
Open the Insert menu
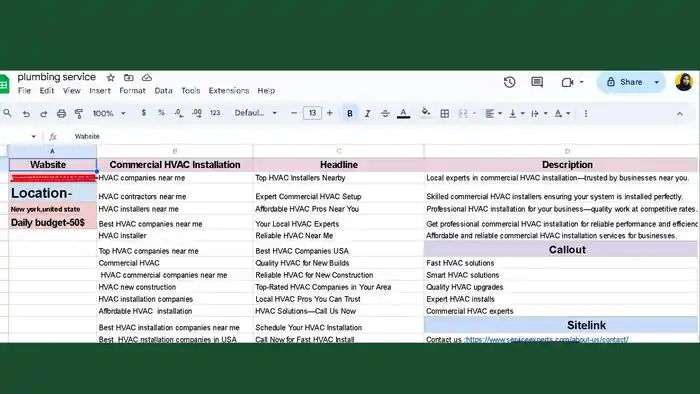point(100,91)
